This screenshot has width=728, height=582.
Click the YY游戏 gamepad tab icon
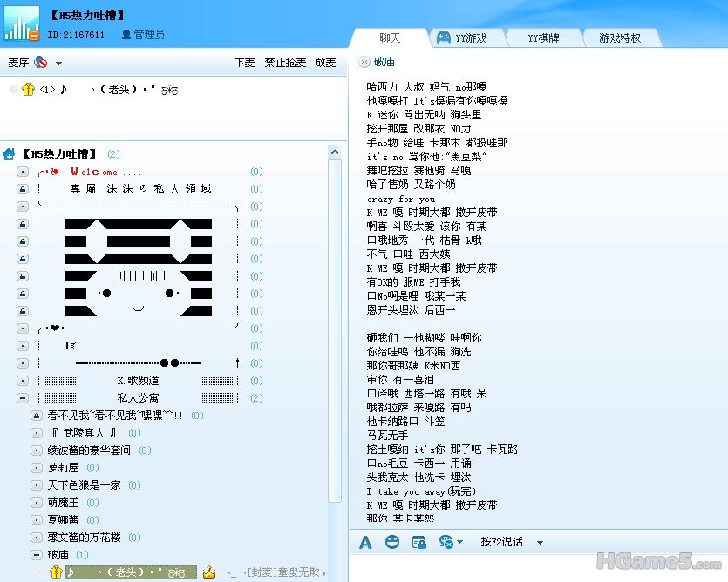coord(444,37)
